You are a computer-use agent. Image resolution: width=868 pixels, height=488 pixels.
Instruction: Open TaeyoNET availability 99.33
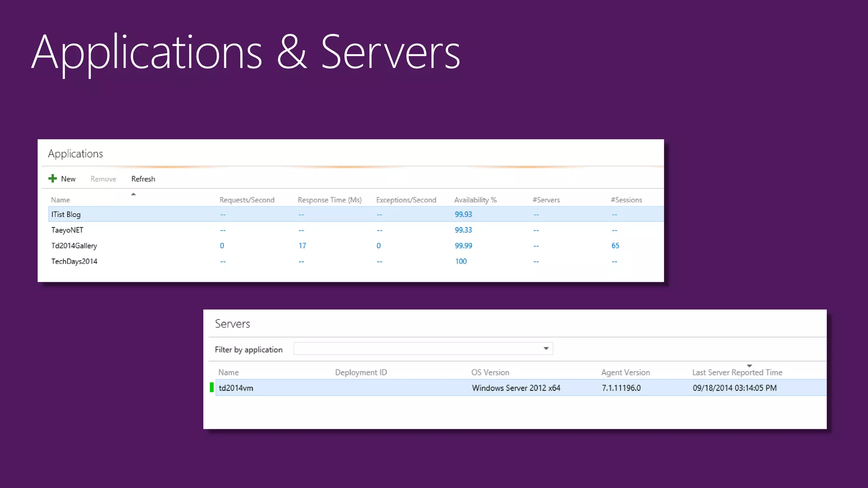coord(463,230)
